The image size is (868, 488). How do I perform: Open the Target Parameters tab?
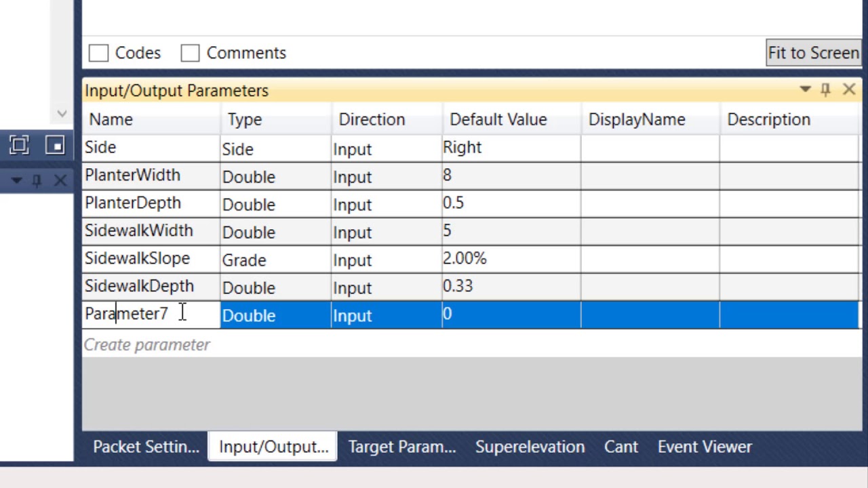pos(402,447)
